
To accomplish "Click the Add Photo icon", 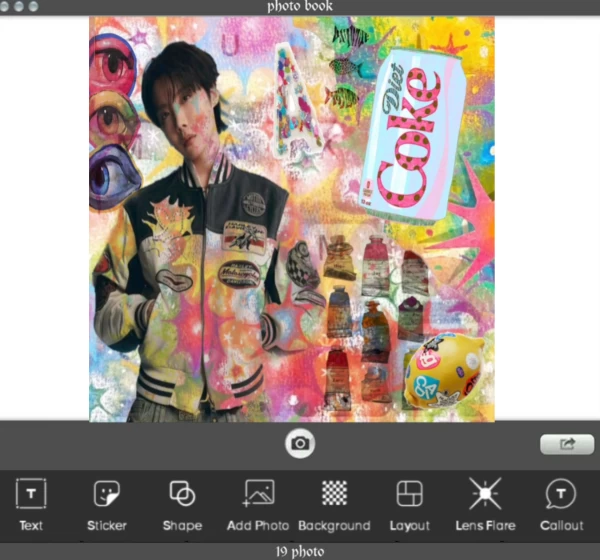I will point(258,493).
